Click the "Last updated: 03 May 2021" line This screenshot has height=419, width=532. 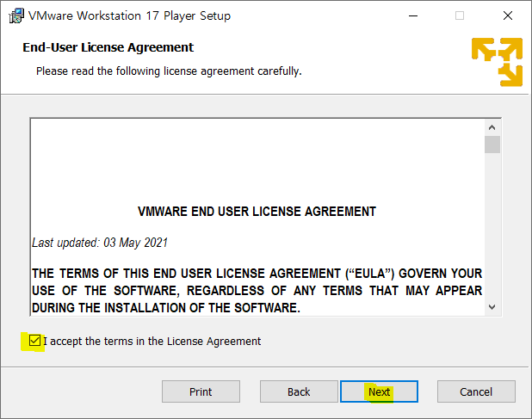point(100,243)
